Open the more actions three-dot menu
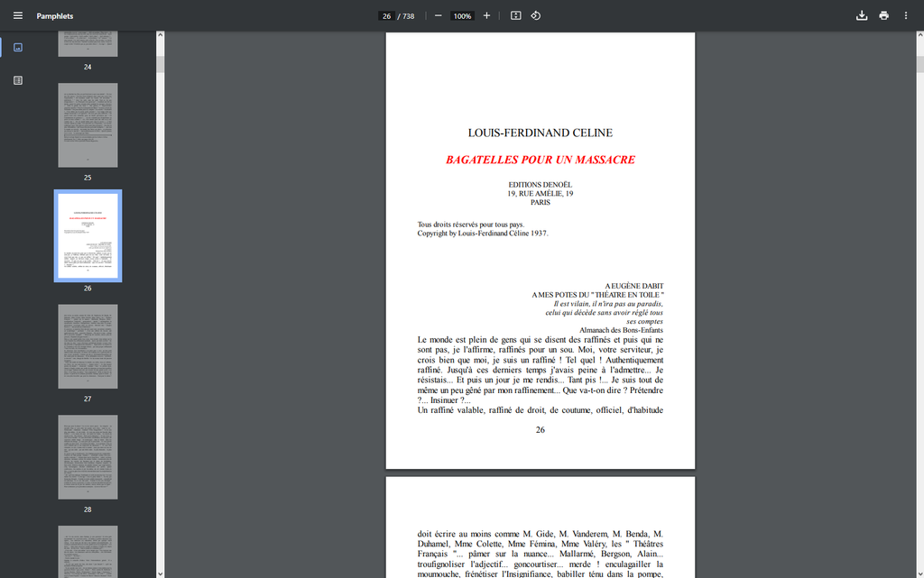The width and height of the screenshot is (924, 578). pyautogui.click(x=906, y=16)
